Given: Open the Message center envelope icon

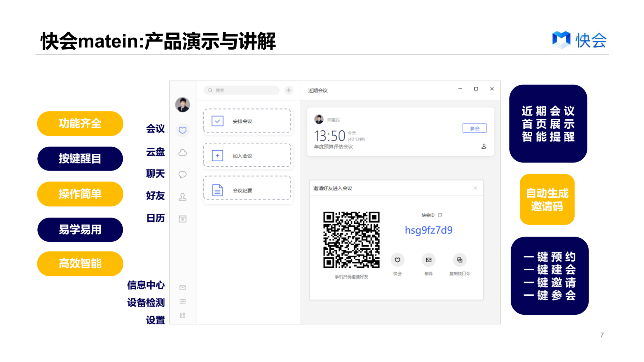Looking at the screenshot, I should pos(183,287).
